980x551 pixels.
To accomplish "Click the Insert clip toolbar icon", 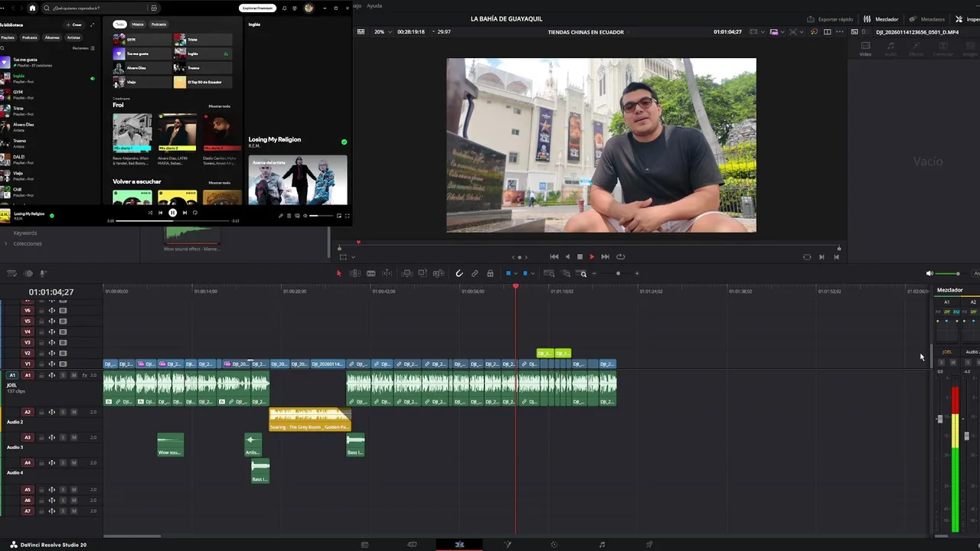I will coord(407,273).
